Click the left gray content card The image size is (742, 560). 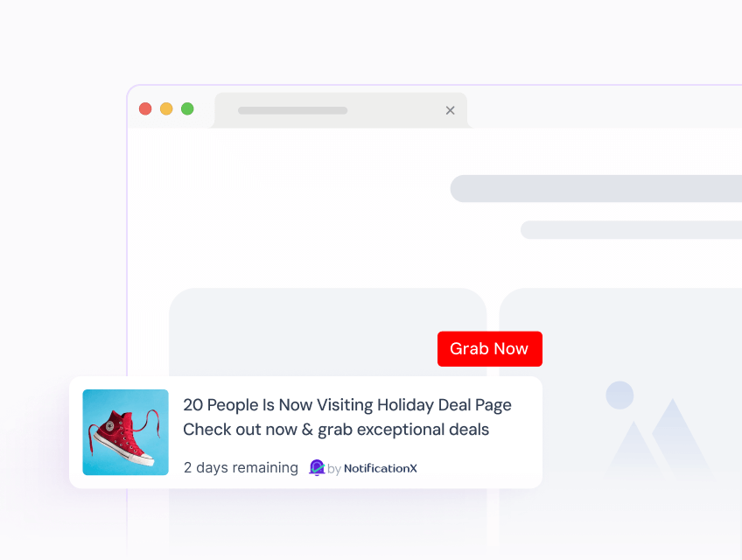click(327, 332)
